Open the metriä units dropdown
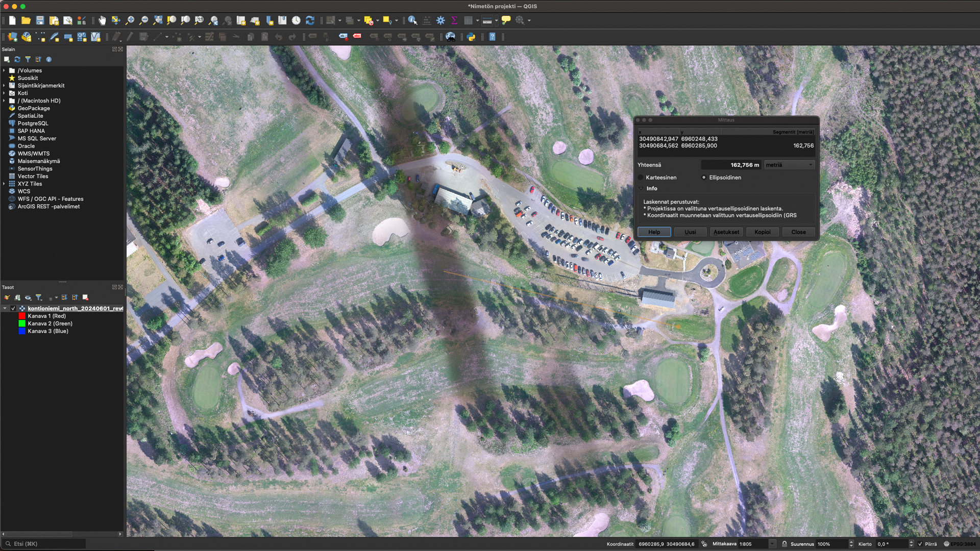980x551 pixels. pos(789,165)
